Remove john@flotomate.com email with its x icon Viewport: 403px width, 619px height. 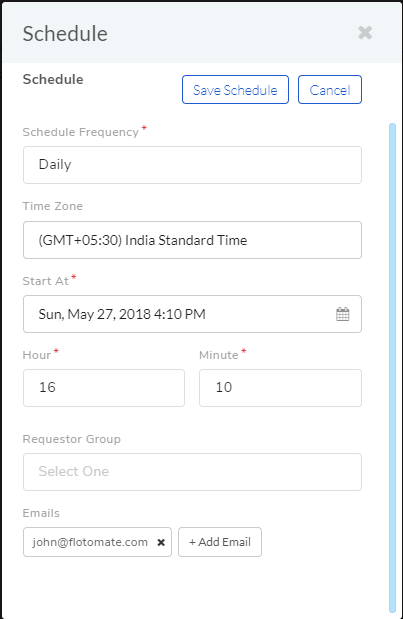(161, 542)
